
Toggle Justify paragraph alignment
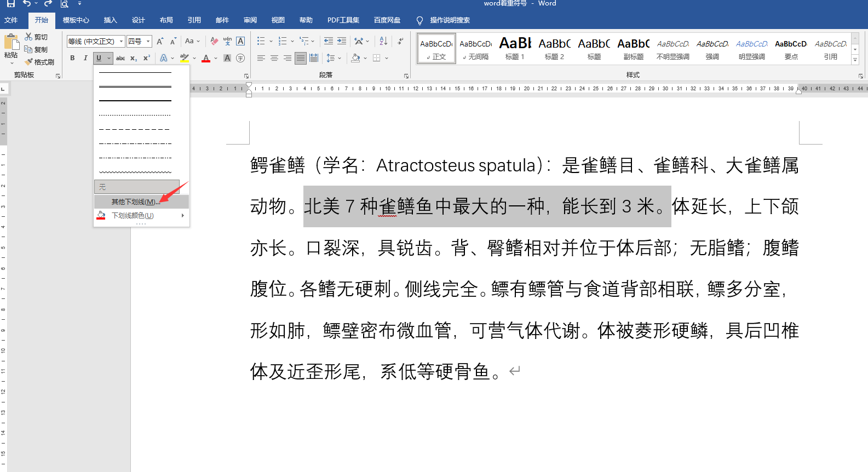point(300,58)
